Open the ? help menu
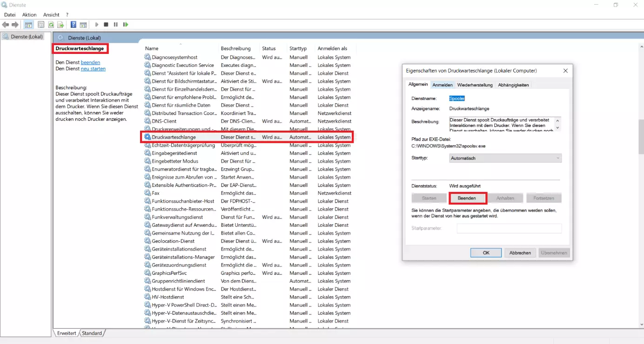 [x=67, y=15]
